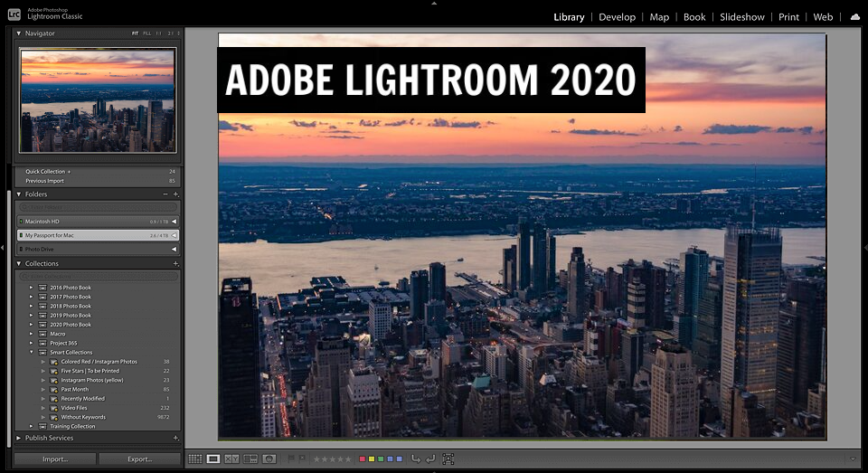The width and height of the screenshot is (868, 473).
Task: Toggle the Pick flag on photo
Action: coord(291,459)
